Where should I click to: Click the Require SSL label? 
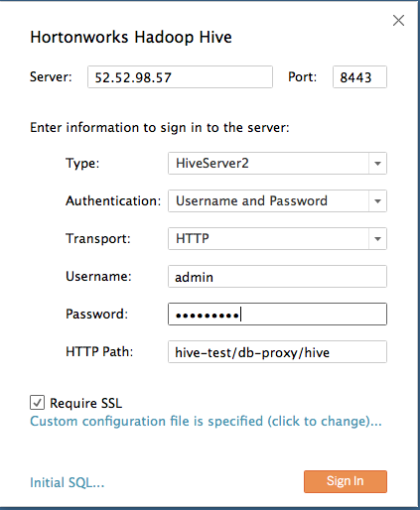(x=86, y=403)
